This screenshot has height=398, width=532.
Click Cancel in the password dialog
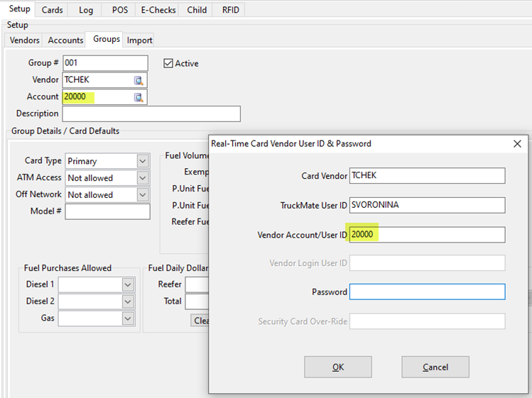click(435, 367)
